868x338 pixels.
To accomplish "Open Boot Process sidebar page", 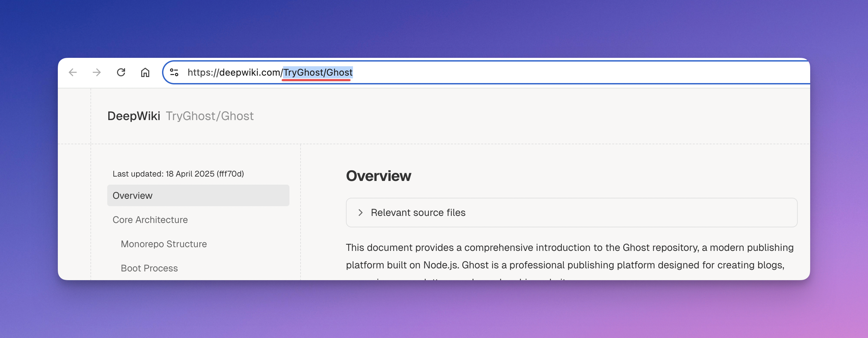I will pos(149,268).
